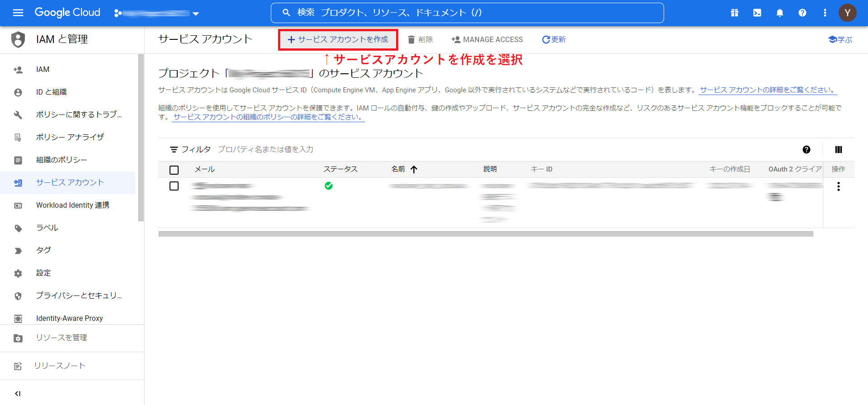Open タグ in sidebar

68,250
